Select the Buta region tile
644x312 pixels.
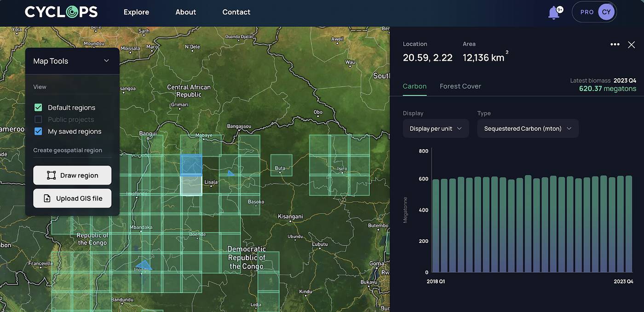tap(281, 165)
